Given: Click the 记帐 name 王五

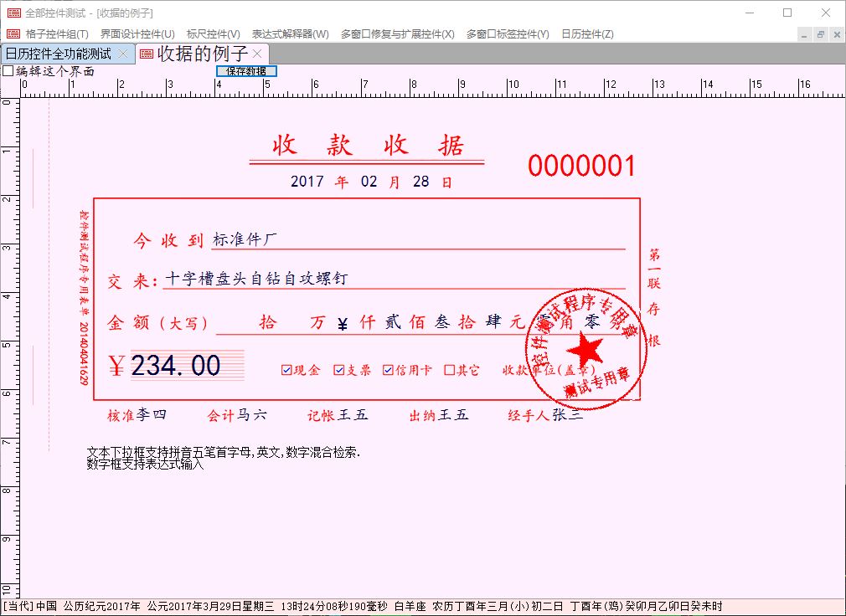Looking at the screenshot, I should tap(353, 415).
